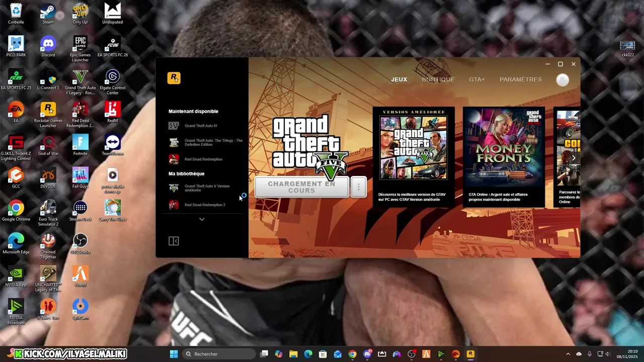
Task: Launch EA SPORTS FC 26 desktop icon
Action: pos(113,46)
